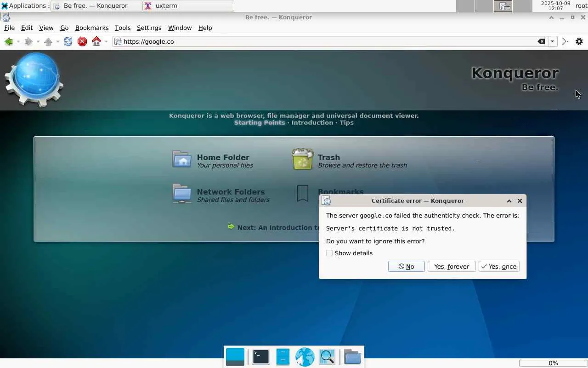Go up one level with Up arrow
The height and width of the screenshot is (368, 588).
tap(48, 41)
